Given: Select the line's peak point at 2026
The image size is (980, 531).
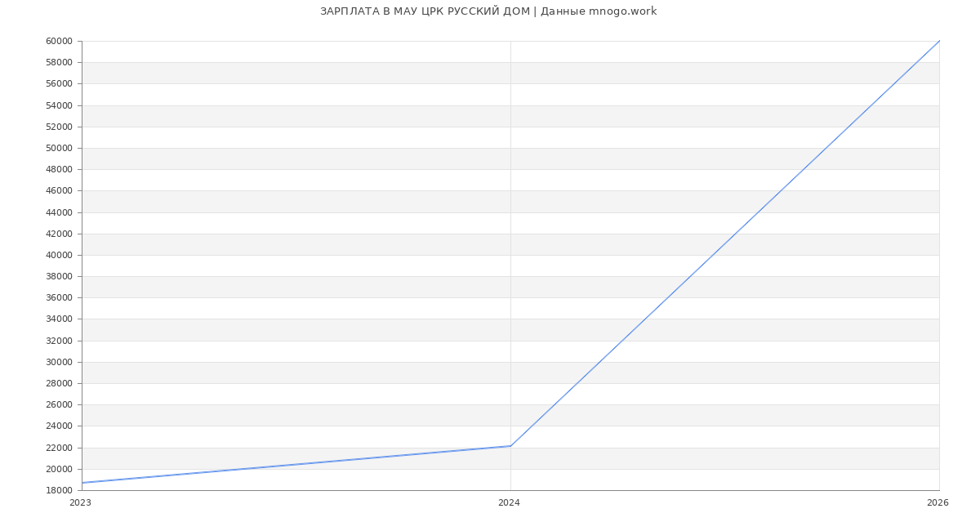Looking at the screenshot, I should point(938,42).
